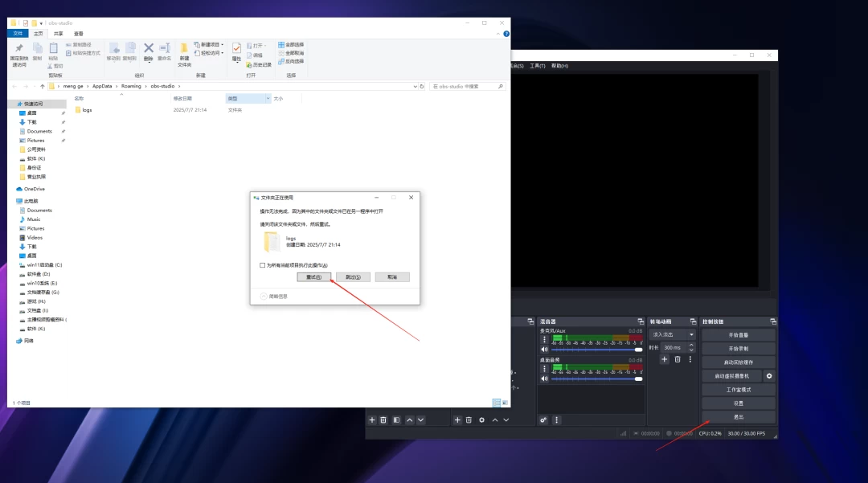The image size is (868, 483).
Task: Click the 删除 (delete) X icon in Explorer ribbon
Action: pos(149,51)
